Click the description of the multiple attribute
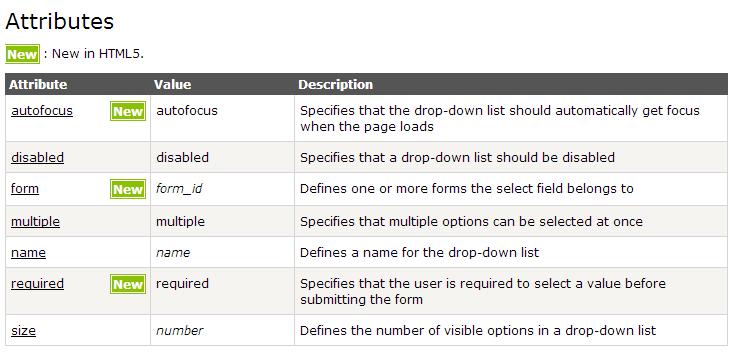The image size is (737, 360). coord(471,221)
